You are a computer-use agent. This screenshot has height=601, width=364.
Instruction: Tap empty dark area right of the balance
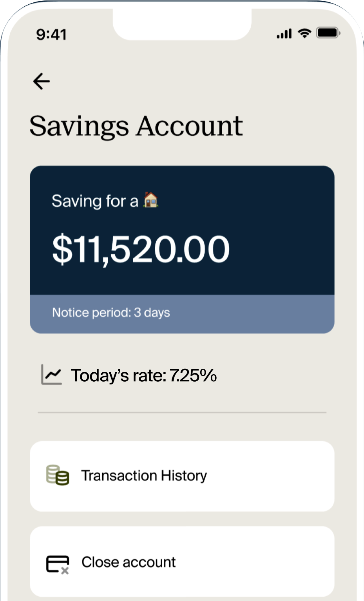[x=286, y=247]
